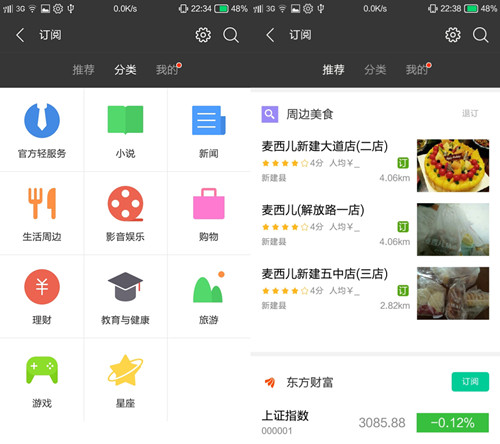The height and width of the screenshot is (444, 500).
Task: Select 生活周边 fork and knife icon
Action: click(42, 203)
